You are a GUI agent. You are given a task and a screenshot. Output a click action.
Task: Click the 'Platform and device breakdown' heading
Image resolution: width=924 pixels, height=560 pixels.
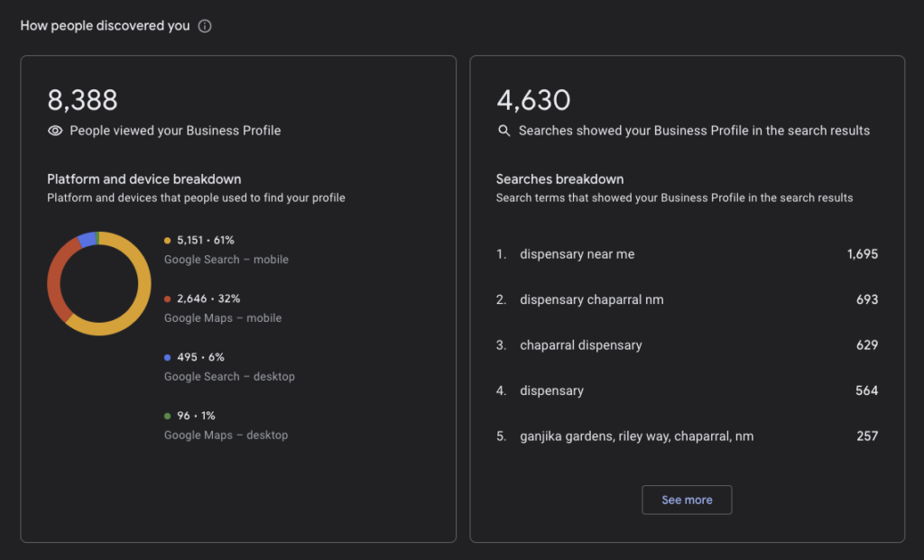click(x=143, y=179)
